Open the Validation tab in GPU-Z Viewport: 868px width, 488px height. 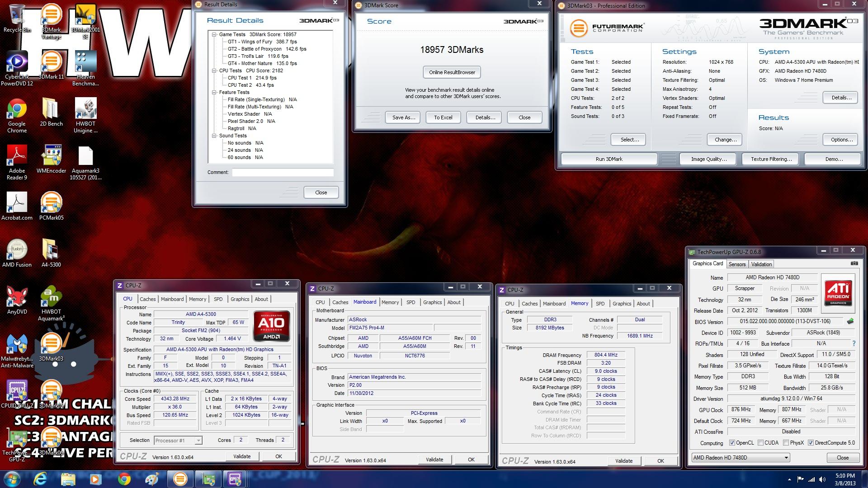coord(761,264)
